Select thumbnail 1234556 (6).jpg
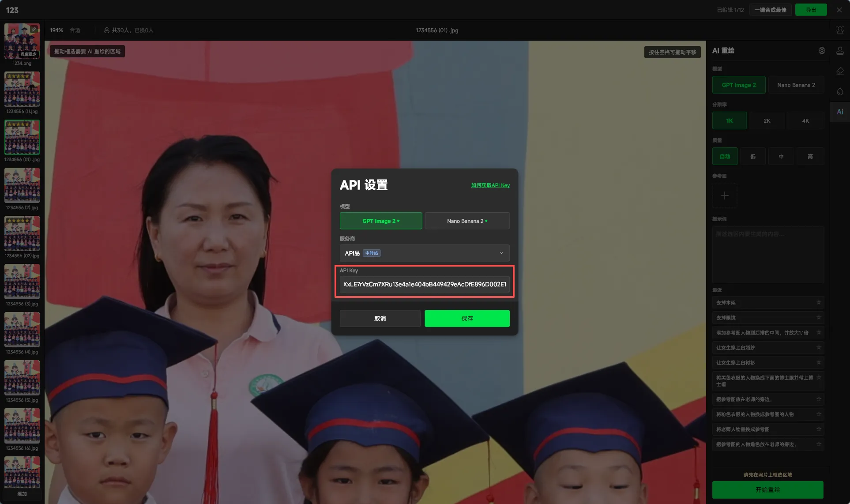 (22, 426)
